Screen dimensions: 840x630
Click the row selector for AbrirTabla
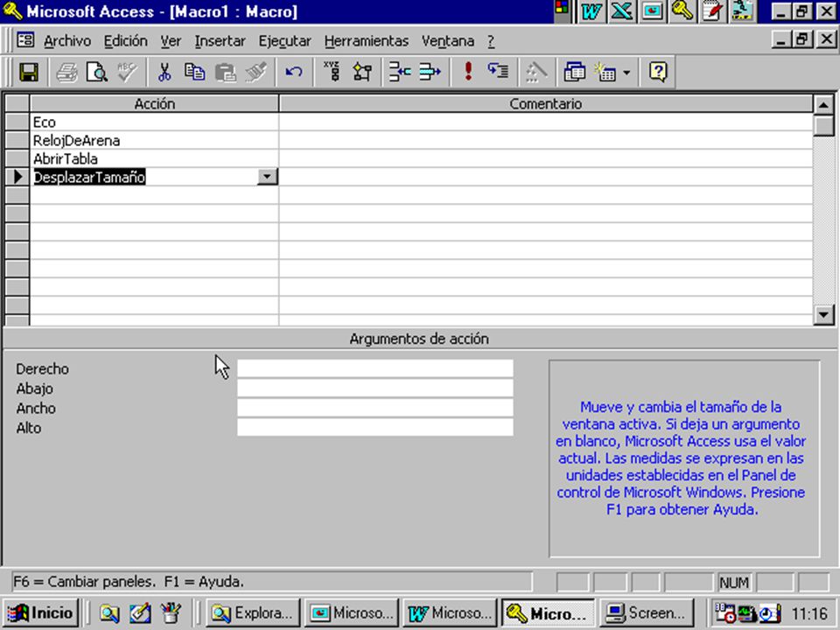[x=17, y=158]
